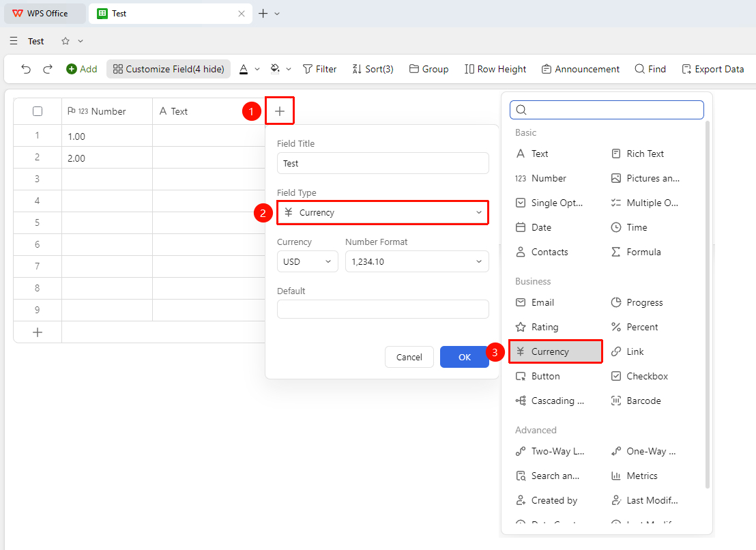The image size is (756, 550).
Task: Click the Undo arrow icon
Action: pyautogui.click(x=26, y=69)
